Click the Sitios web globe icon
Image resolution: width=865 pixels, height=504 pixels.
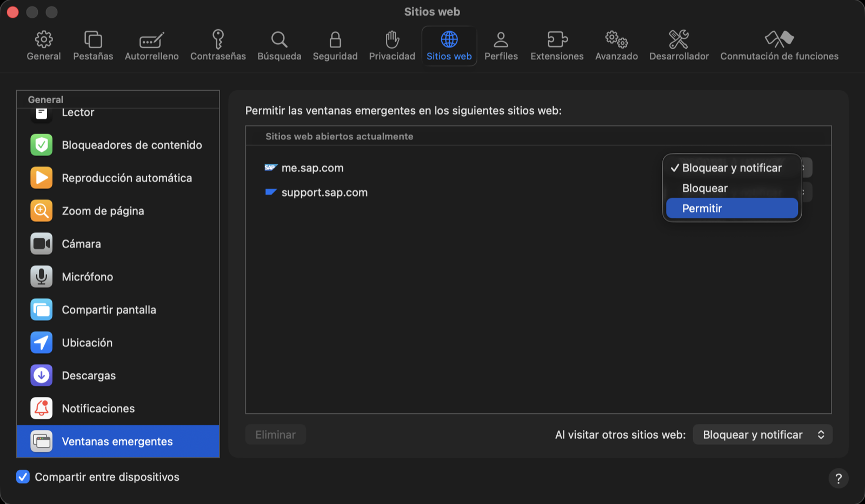click(449, 39)
